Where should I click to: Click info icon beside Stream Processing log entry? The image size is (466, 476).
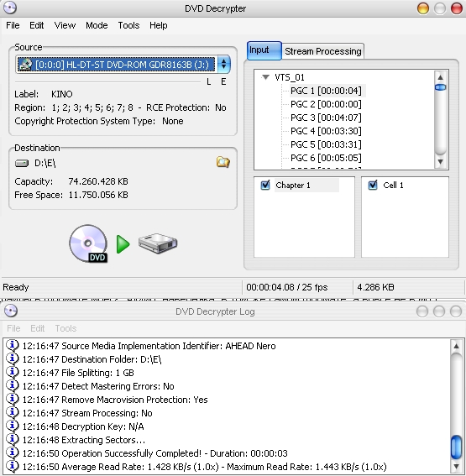click(13, 412)
